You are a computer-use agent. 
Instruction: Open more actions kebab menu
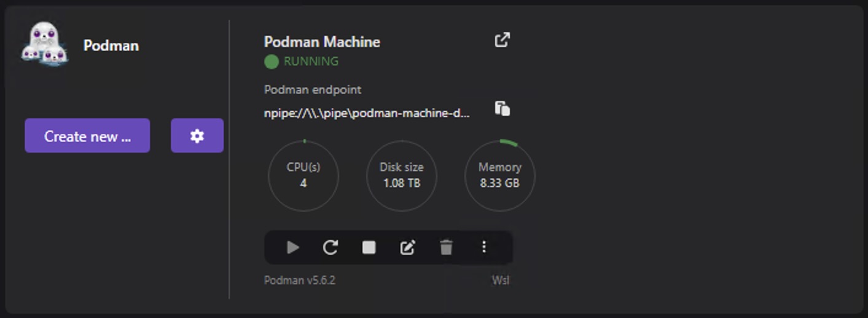484,247
